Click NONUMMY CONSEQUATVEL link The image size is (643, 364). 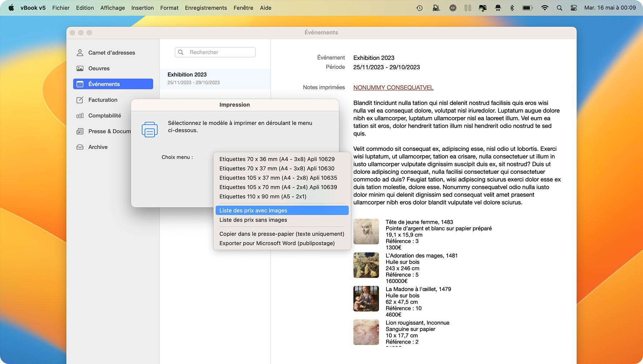tap(393, 88)
